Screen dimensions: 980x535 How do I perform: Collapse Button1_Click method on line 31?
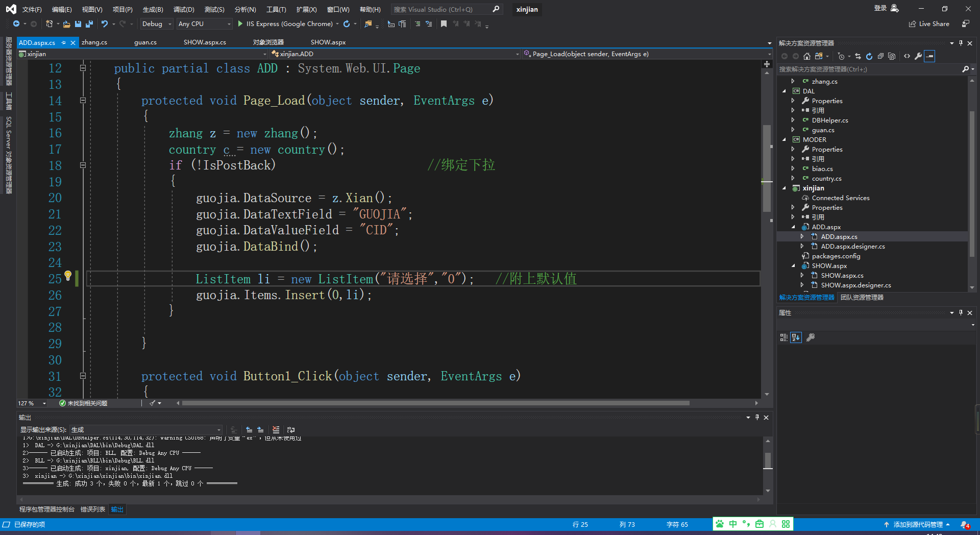click(83, 376)
